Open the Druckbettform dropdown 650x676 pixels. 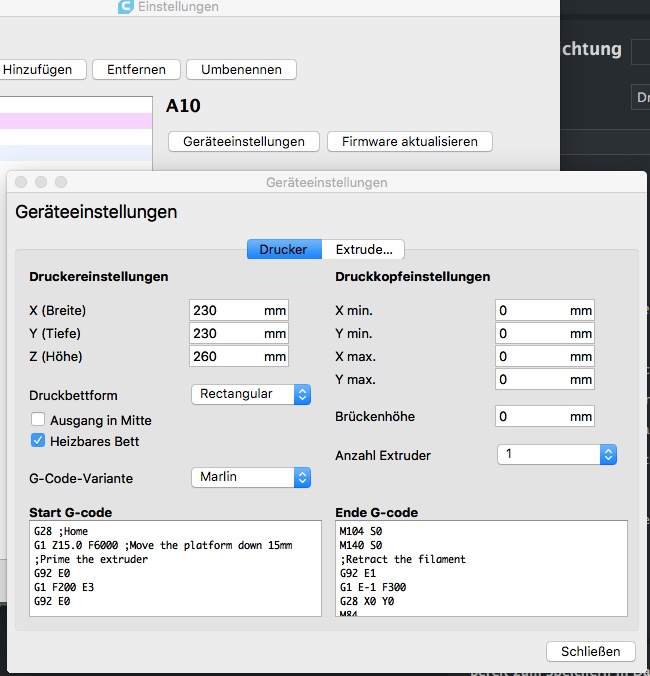[x=250, y=394]
